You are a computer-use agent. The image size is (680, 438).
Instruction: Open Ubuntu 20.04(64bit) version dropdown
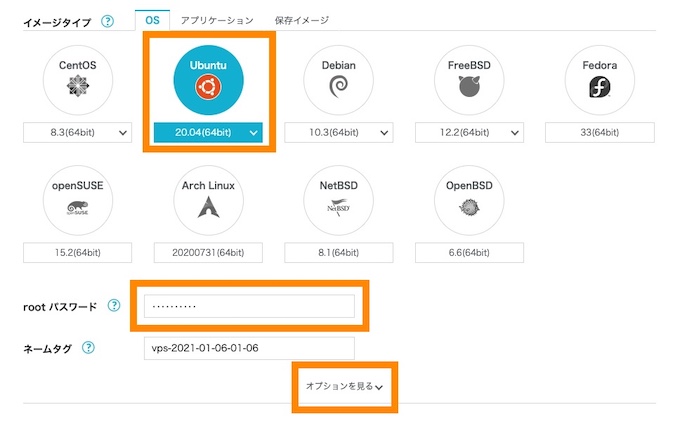pos(208,133)
